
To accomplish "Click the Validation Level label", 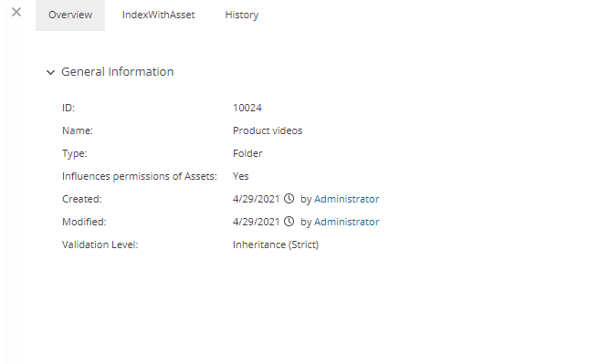I will click(100, 244).
